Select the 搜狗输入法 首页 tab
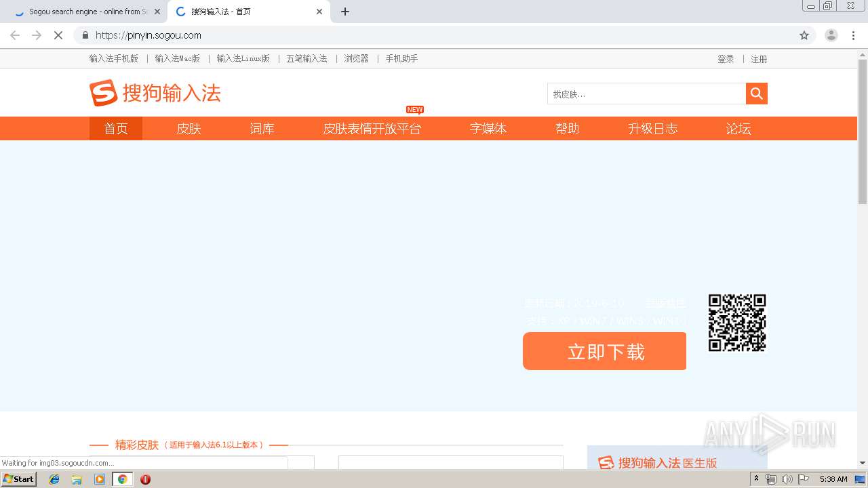The height and width of the screenshot is (488, 868). coord(248,12)
